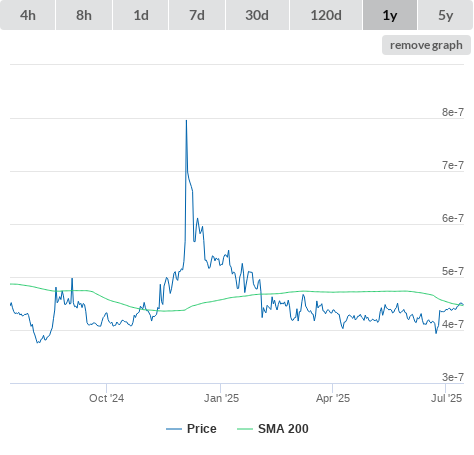Click the blue Price legend line marker

(x=174, y=429)
